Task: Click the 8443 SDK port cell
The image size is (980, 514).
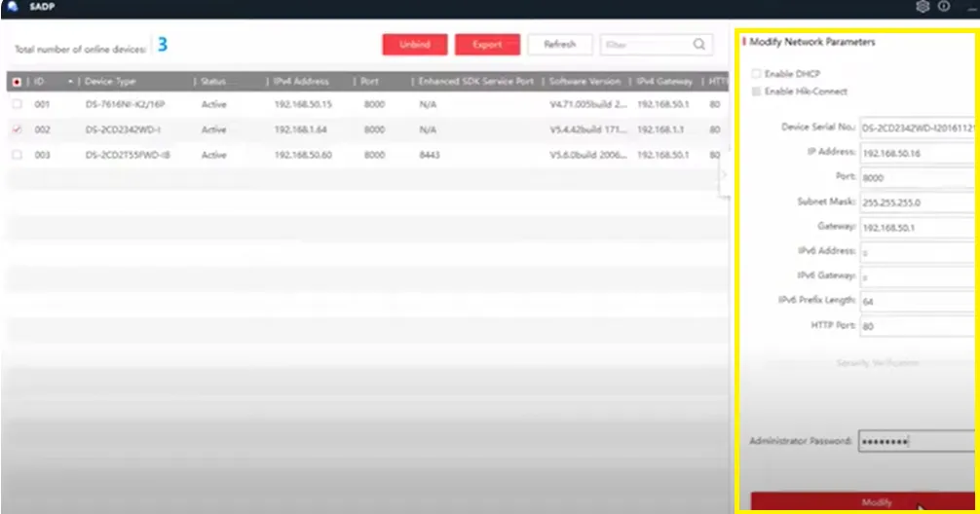Action: click(430, 154)
